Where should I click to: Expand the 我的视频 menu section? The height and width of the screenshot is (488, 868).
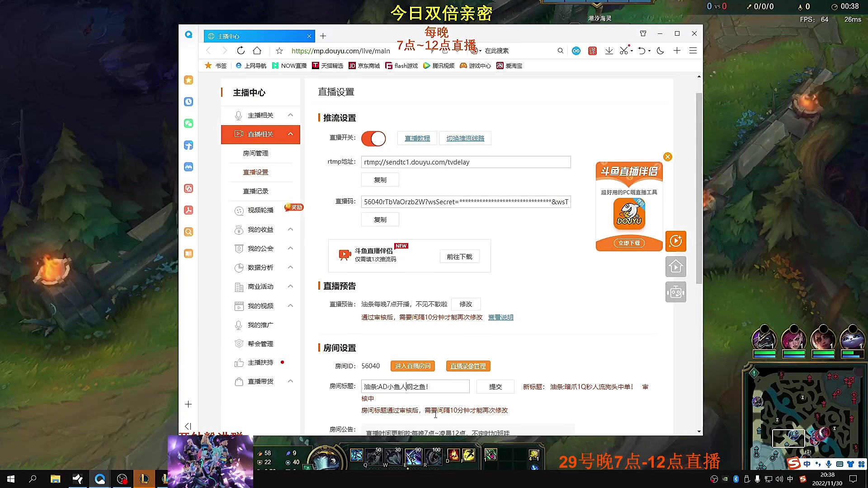click(x=290, y=306)
